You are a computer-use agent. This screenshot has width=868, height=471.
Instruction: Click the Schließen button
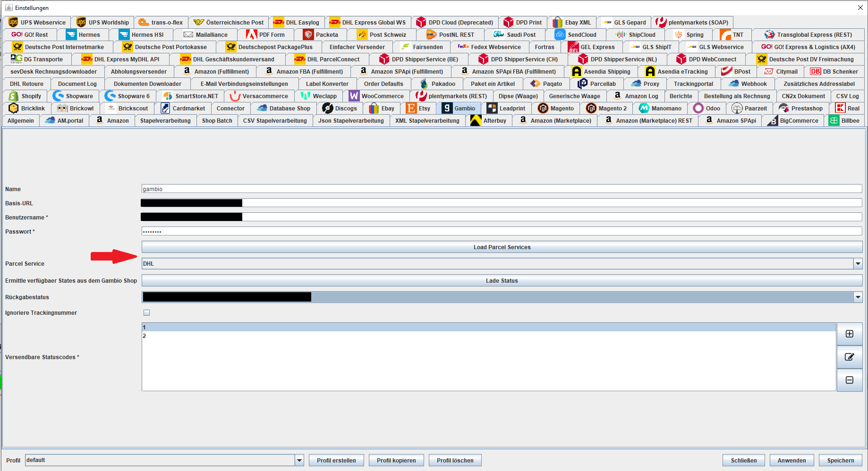pyautogui.click(x=744, y=461)
